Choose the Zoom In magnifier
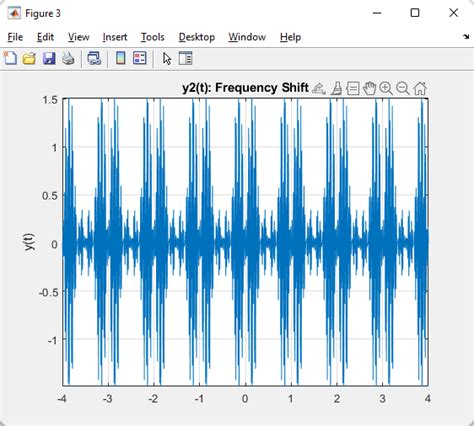This screenshot has width=474, height=426. tap(386, 88)
